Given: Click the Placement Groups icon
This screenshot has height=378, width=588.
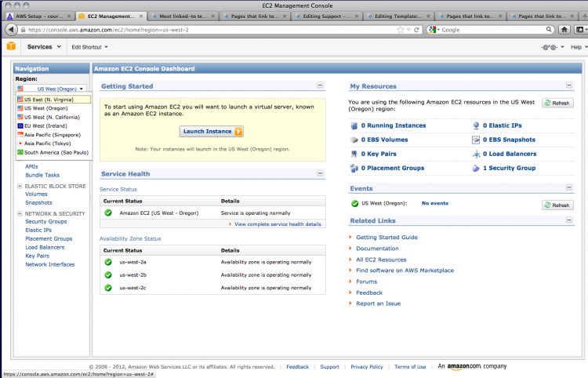Looking at the screenshot, I should point(354,169).
